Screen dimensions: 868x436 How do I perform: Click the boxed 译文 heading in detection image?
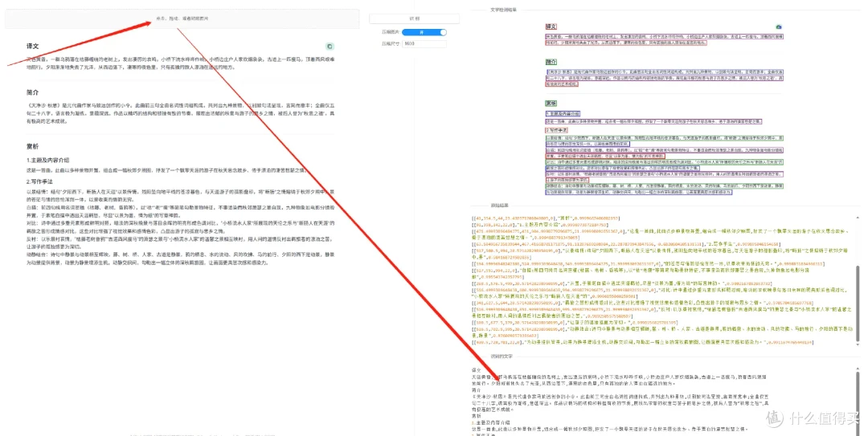coord(551,26)
